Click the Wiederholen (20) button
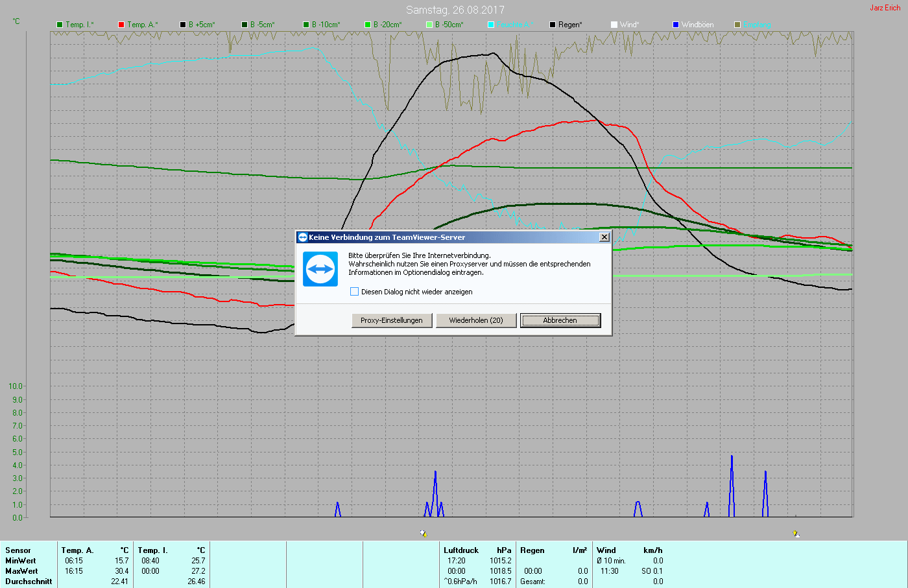This screenshot has height=588, width=908. click(476, 320)
